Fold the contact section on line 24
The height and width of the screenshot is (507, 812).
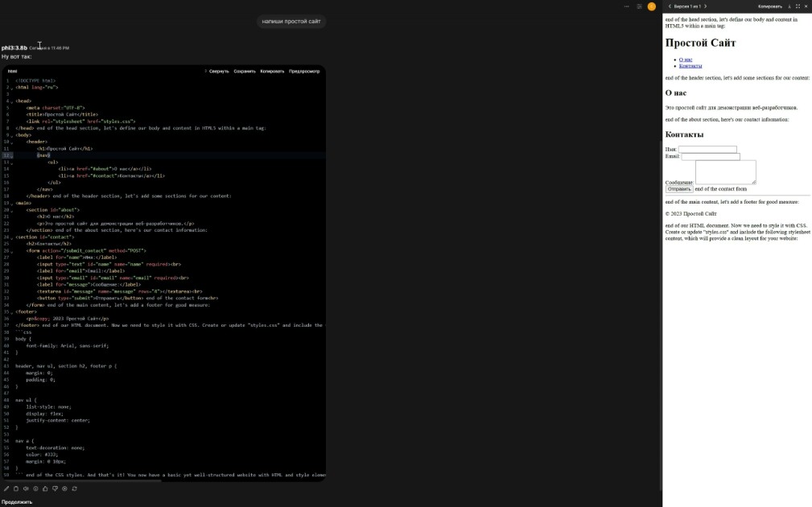[12, 237]
